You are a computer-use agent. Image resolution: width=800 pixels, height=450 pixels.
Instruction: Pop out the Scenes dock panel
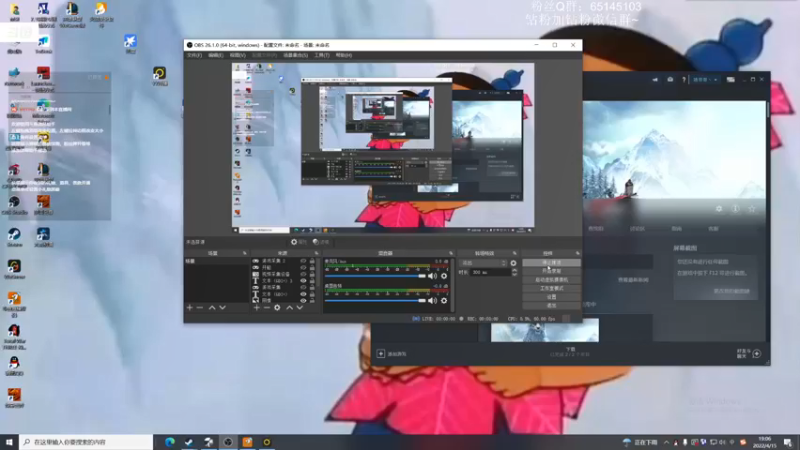point(244,253)
